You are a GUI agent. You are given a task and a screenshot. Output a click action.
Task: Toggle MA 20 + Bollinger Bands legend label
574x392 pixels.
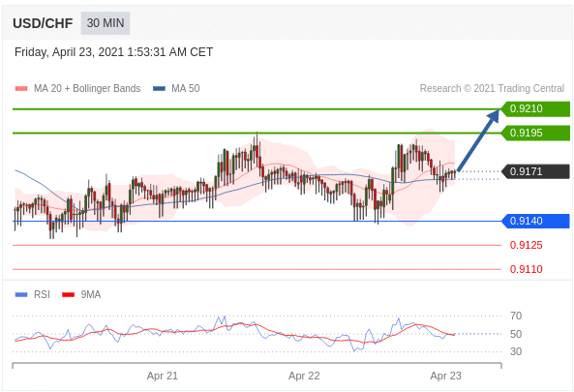tap(87, 89)
